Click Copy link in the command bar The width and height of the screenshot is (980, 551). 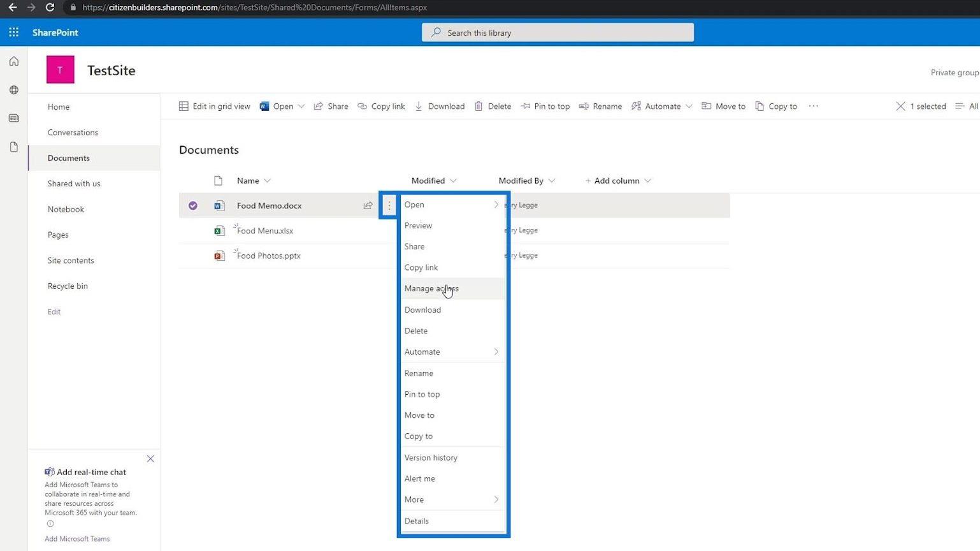[x=381, y=107]
